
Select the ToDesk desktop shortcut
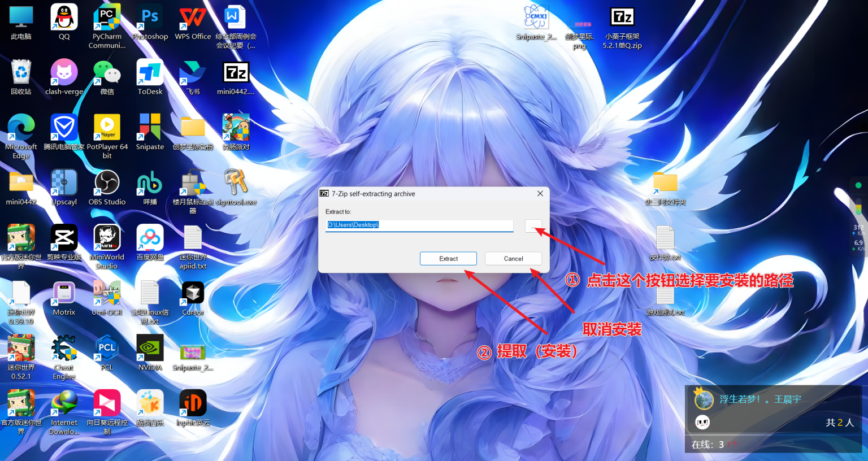[150, 78]
